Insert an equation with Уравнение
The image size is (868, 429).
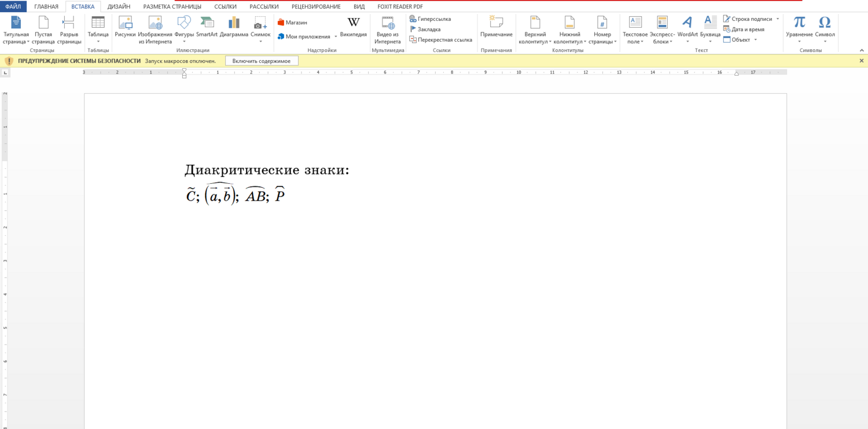coord(799,27)
